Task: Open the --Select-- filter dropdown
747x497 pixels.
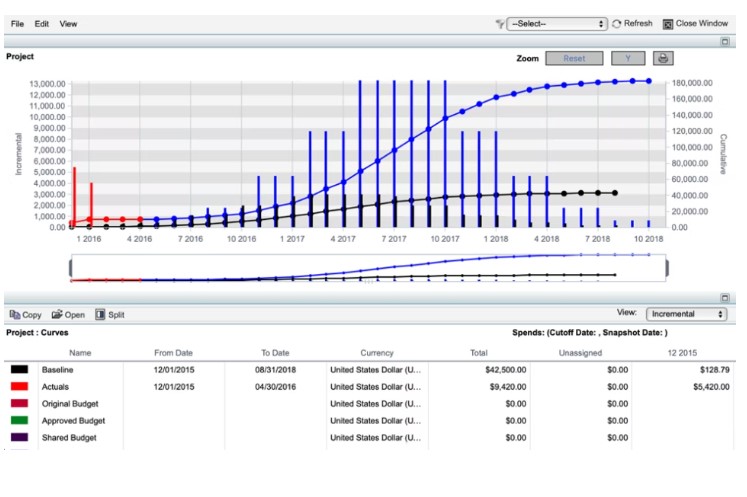Action: coord(557,23)
